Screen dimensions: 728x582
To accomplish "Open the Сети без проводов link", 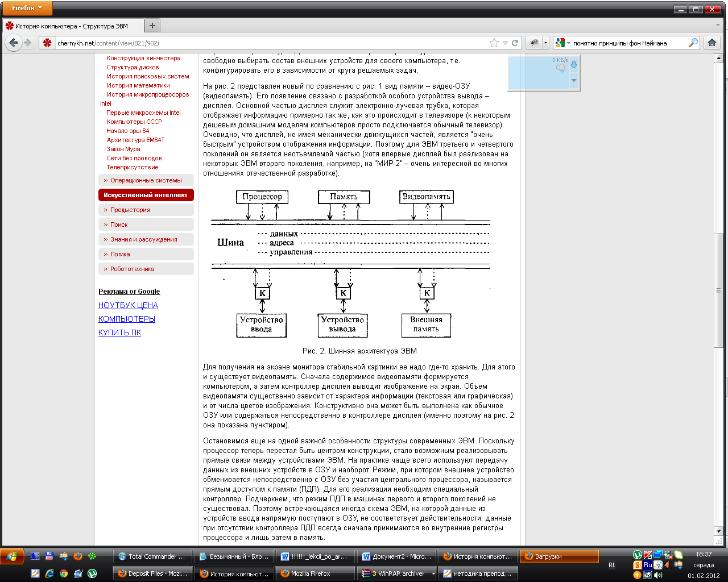I will [x=134, y=158].
